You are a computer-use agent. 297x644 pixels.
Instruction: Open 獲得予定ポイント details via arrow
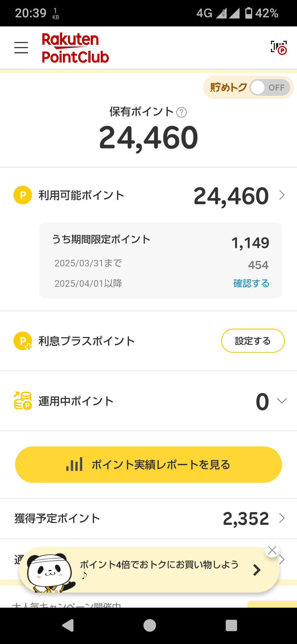(282, 518)
